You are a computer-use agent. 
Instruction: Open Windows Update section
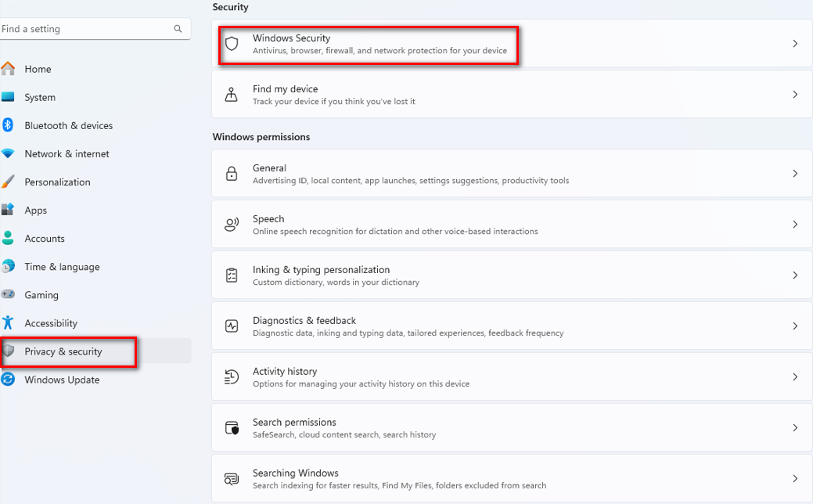[95, 380]
